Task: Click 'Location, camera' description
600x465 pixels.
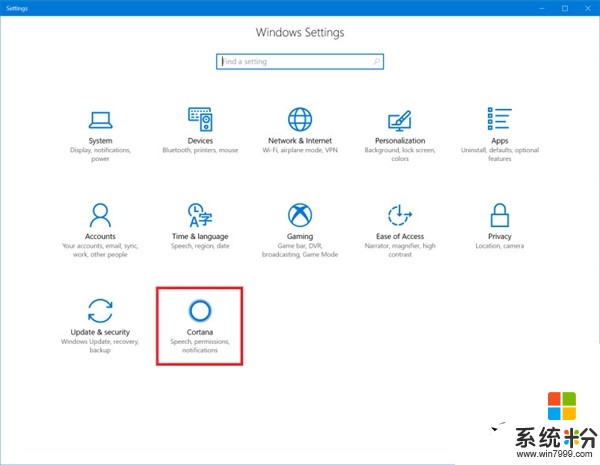Action: [x=500, y=246]
